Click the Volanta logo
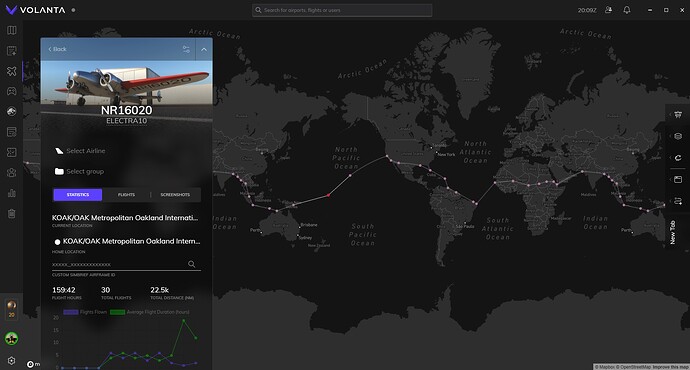 (x=35, y=10)
